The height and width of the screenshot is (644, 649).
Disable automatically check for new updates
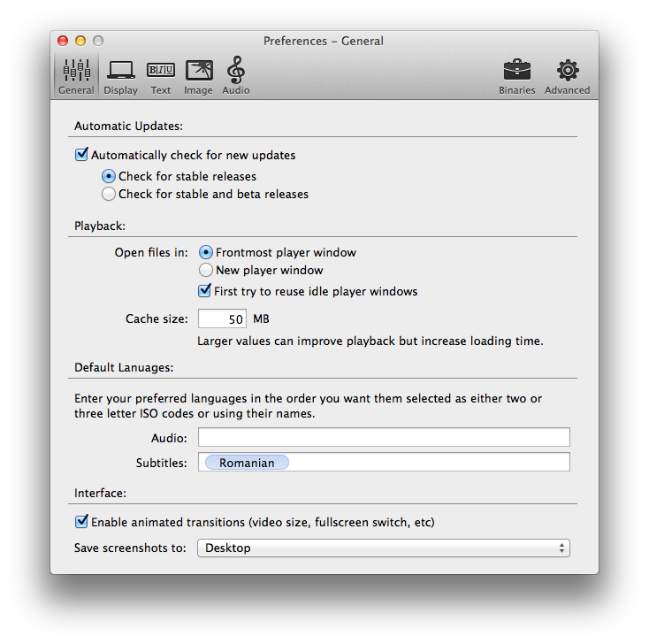point(82,155)
